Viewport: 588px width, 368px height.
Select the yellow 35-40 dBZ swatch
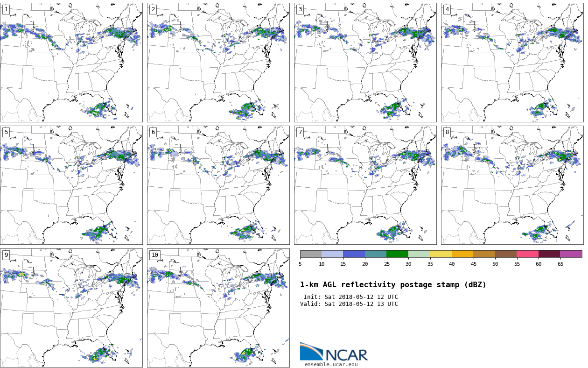[x=441, y=254]
